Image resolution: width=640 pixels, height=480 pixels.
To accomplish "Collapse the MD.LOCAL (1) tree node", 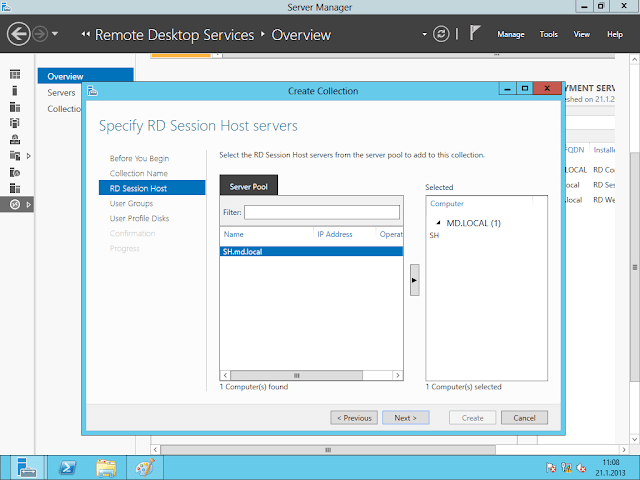I will coord(438,223).
